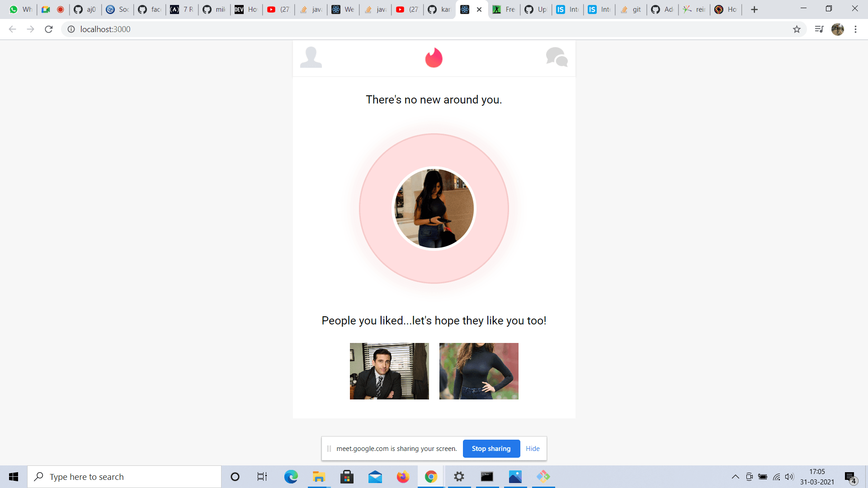Image resolution: width=868 pixels, height=488 pixels.
Task: Click the Stop sharing button
Action: click(491, 449)
